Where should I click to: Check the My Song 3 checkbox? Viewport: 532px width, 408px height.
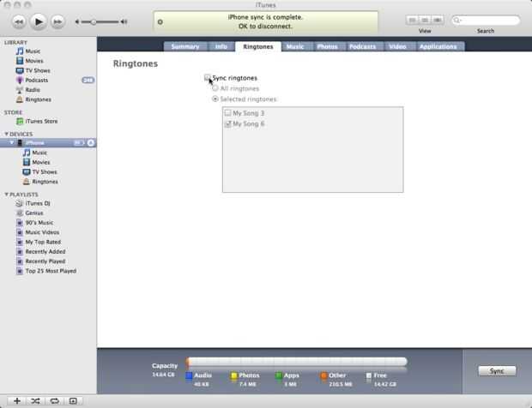(228, 113)
